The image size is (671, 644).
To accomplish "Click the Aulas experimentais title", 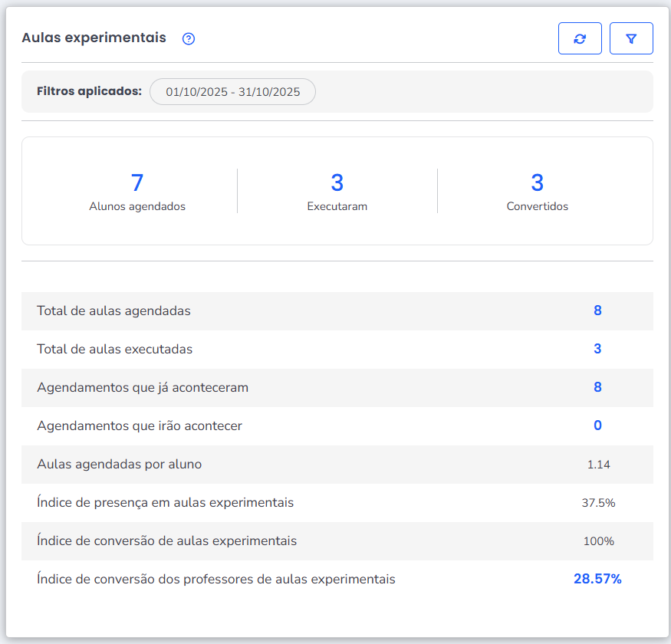I will (x=94, y=38).
